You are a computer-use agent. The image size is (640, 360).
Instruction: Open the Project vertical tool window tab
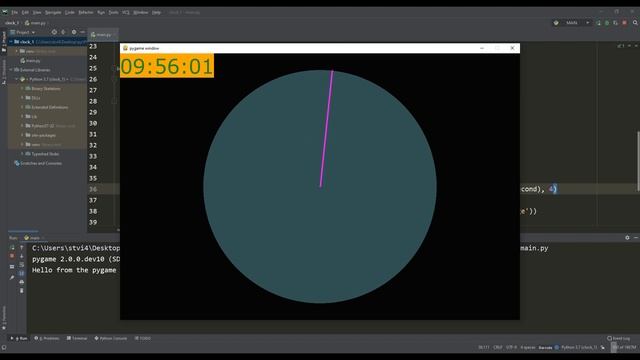4,42
